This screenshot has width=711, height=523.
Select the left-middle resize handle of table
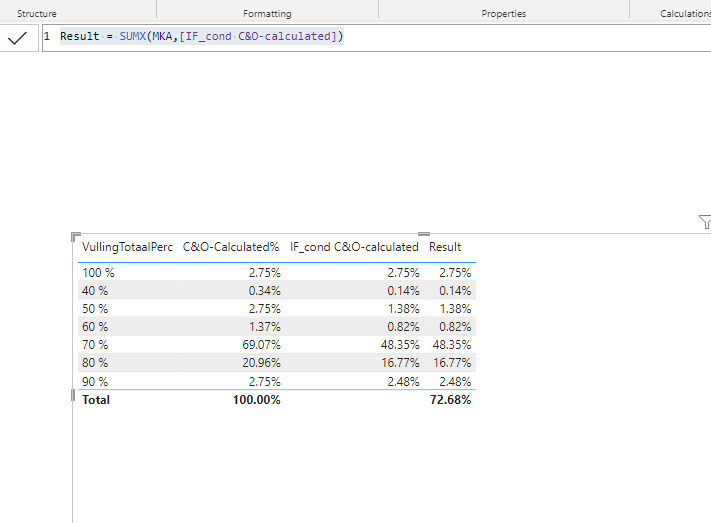pos(73,395)
